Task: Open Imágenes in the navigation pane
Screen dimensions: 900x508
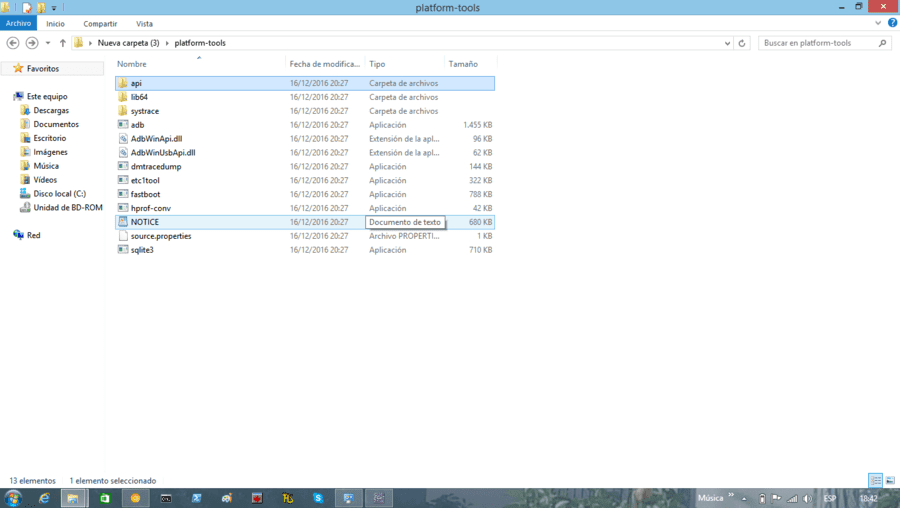Action: pyautogui.click(x=50, y=152)
